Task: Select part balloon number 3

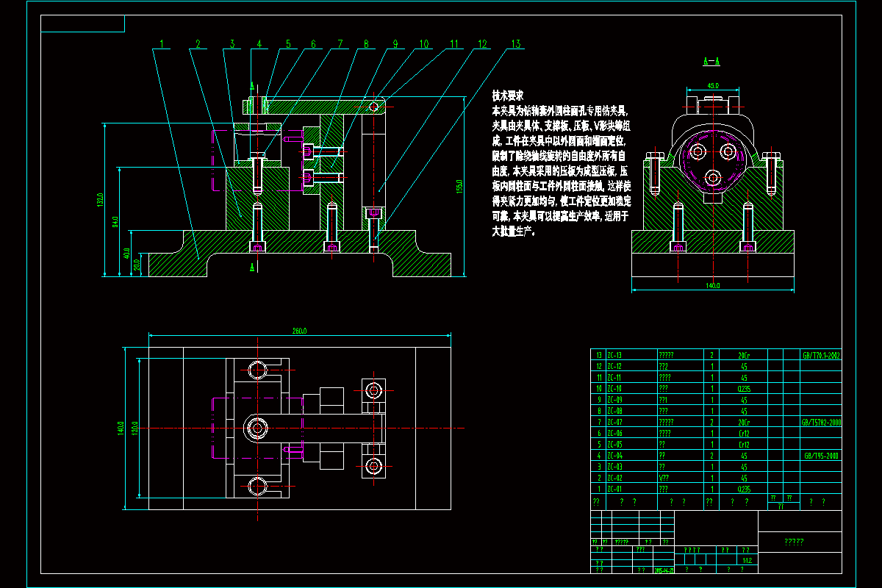Action: tap(232, 43)
